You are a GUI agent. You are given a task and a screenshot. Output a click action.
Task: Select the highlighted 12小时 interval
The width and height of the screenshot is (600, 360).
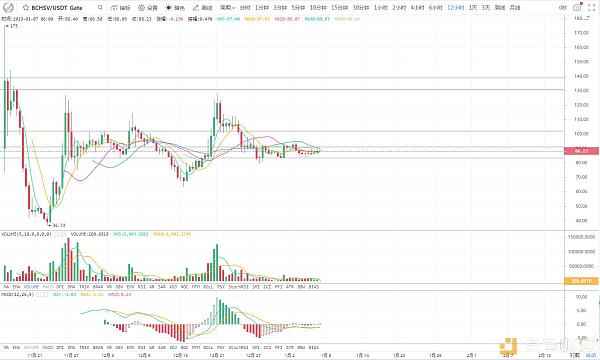455,7
